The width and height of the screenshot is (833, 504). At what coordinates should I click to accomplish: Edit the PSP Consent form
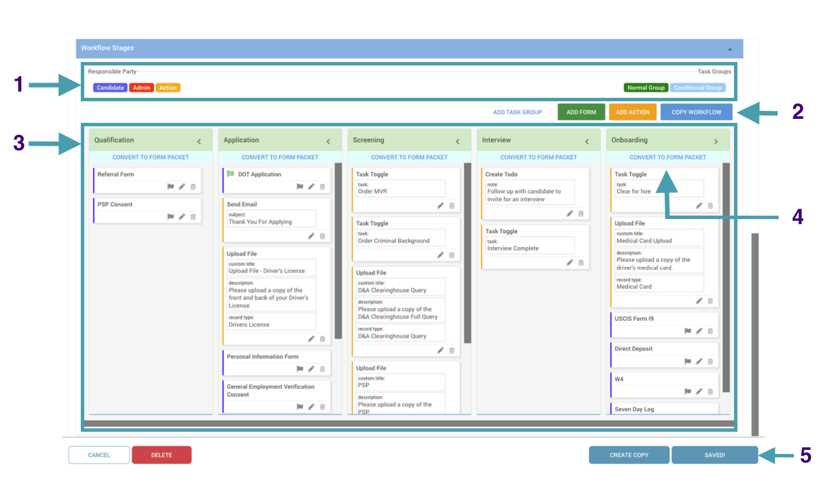tap(182, 216)
